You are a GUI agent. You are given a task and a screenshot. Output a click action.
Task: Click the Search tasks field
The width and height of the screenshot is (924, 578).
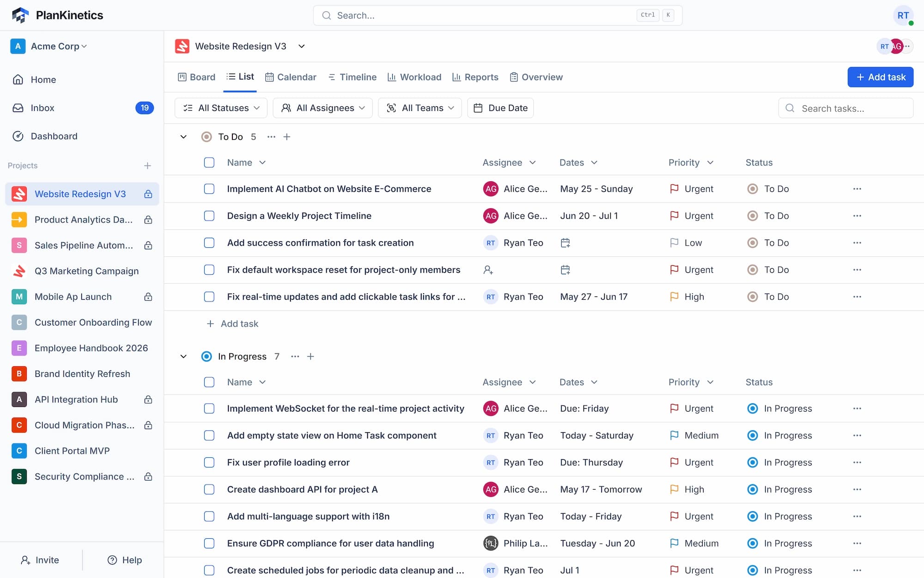coord(845,108)
